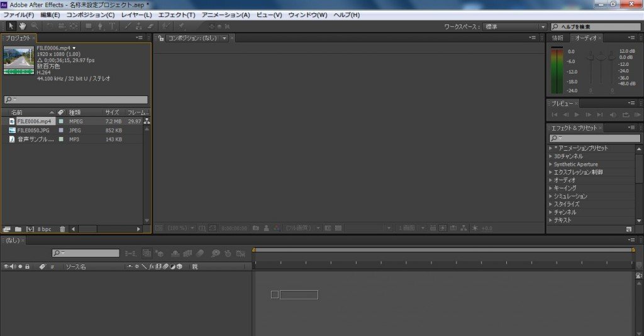Toggle the composition viewer lock icon
644x336 pixels.
pyautogui.click(x=161, y=38)
